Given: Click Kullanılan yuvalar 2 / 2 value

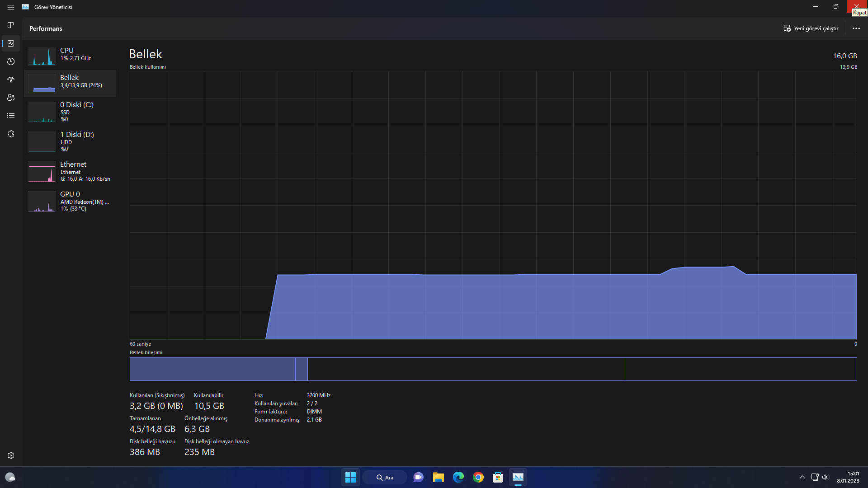Looking at the screenshot, I should (x=312, y=404).
